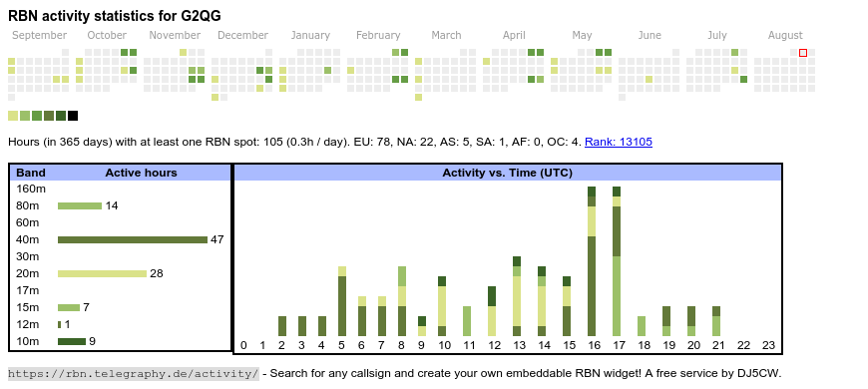Viewport: 868px width, 389px height.
Task: Click the activity bar at hour 17 UTC
Action: [617, 261]
